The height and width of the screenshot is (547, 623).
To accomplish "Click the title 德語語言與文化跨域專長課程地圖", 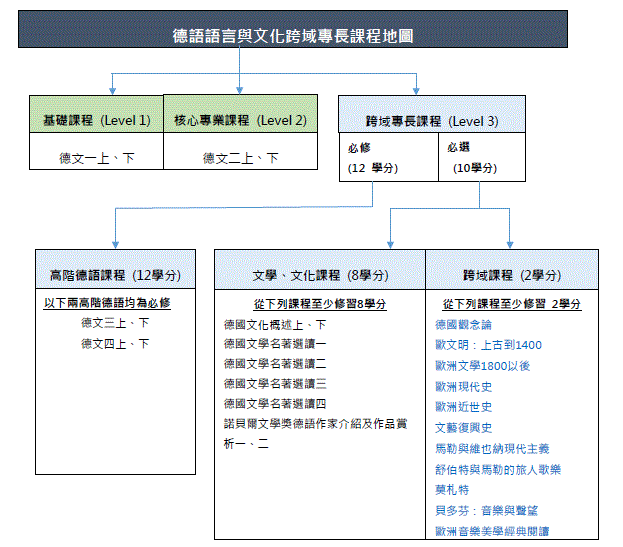I will click(x=293, y=36).
